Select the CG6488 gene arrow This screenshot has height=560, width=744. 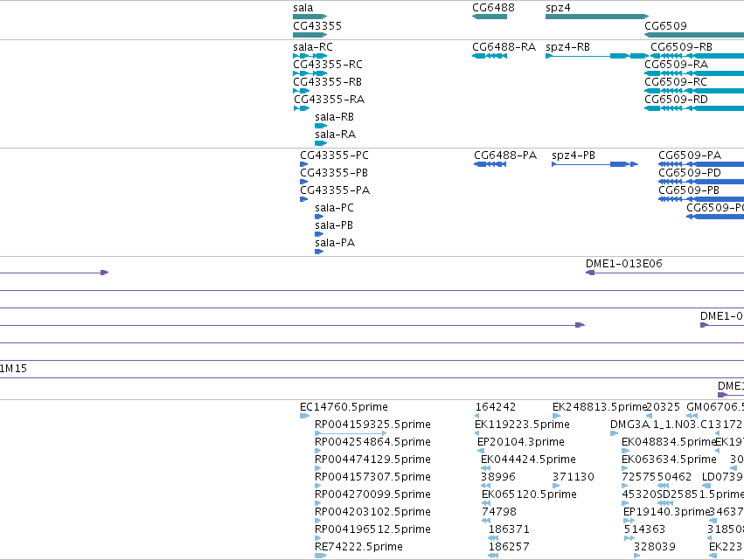point(490,17)
